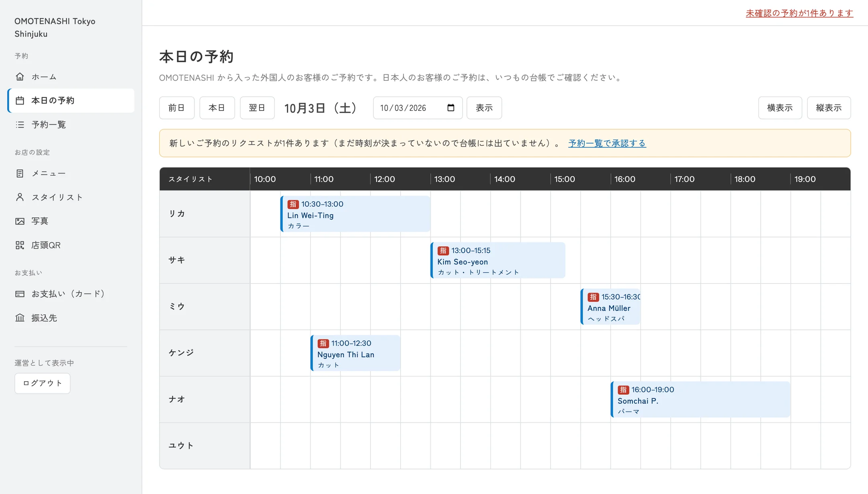Click the 指 badge on Nguyen Thi Lan's booking
Viewport: 868px width, 494px height.
pos(323,343)
